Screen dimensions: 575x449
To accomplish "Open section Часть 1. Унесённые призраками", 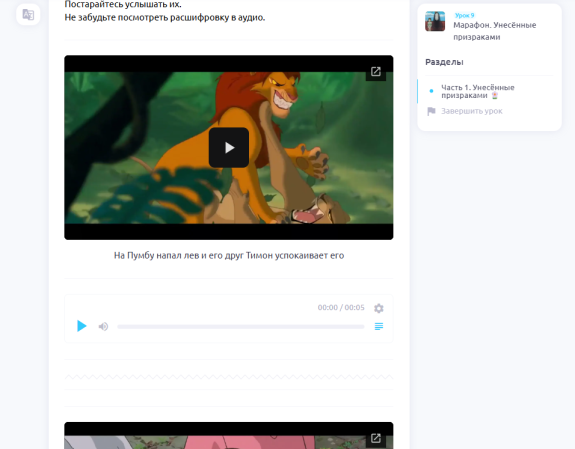I will click(x=478, y=91).
